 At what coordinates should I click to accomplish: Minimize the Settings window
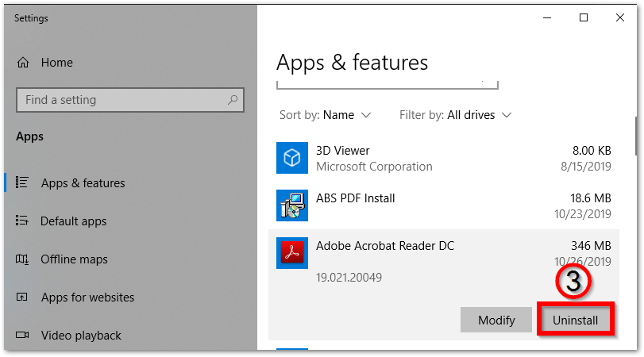[x=547, y=17]
